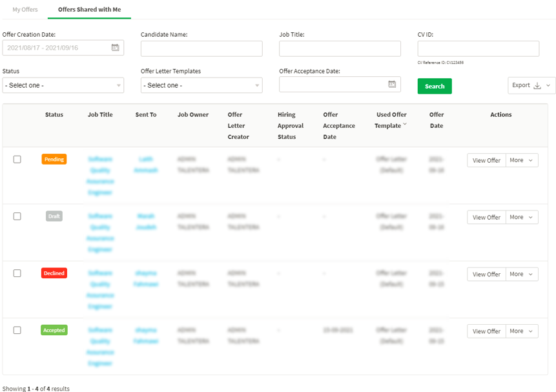Expand the Export options chevron

tap(548, 85)
